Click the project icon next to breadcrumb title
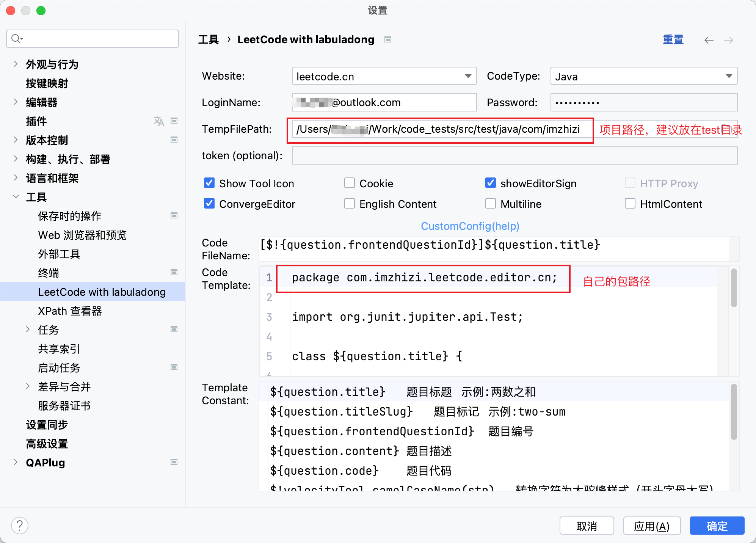 coord(387,40)
